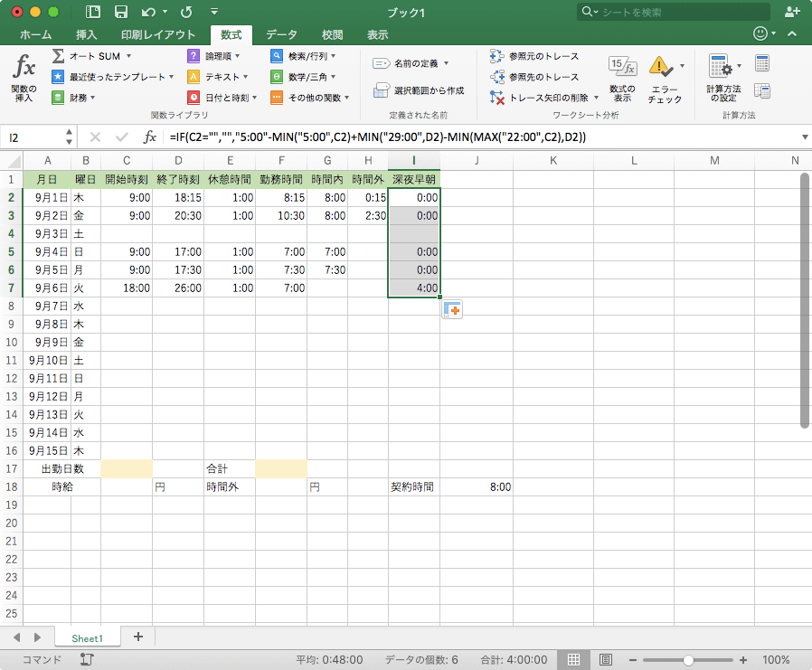Screen dimensions: 812x670
Task: Click the Define Name icon
Action: point(382,63)
